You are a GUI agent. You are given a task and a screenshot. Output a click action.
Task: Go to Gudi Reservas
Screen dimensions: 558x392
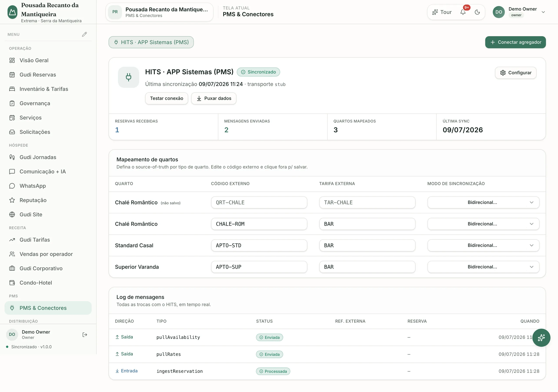point(48,75)
